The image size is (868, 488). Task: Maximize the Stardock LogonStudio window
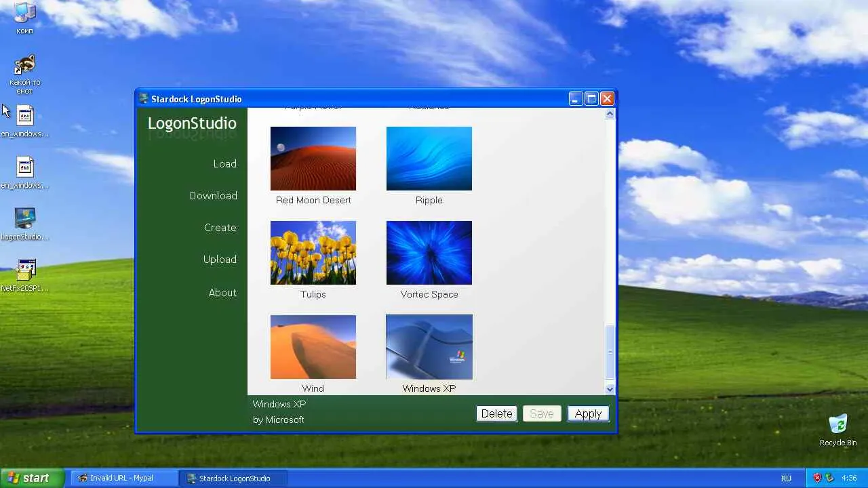pos(591,99)
